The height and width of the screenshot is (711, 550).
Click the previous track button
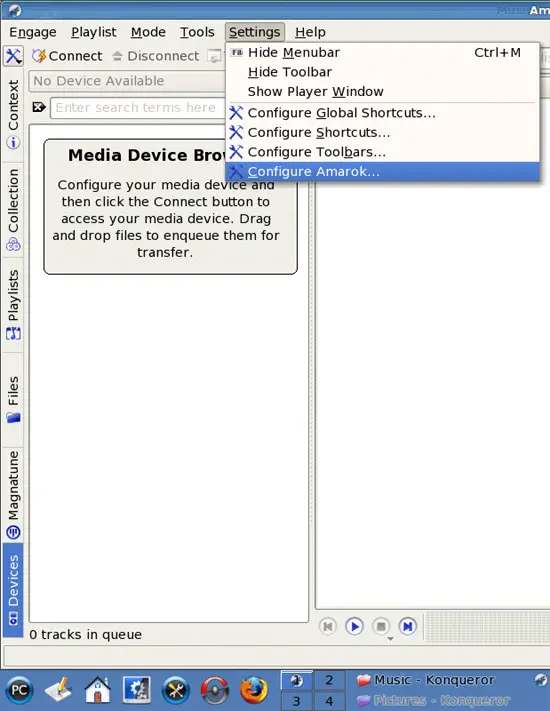click(327, 627)
